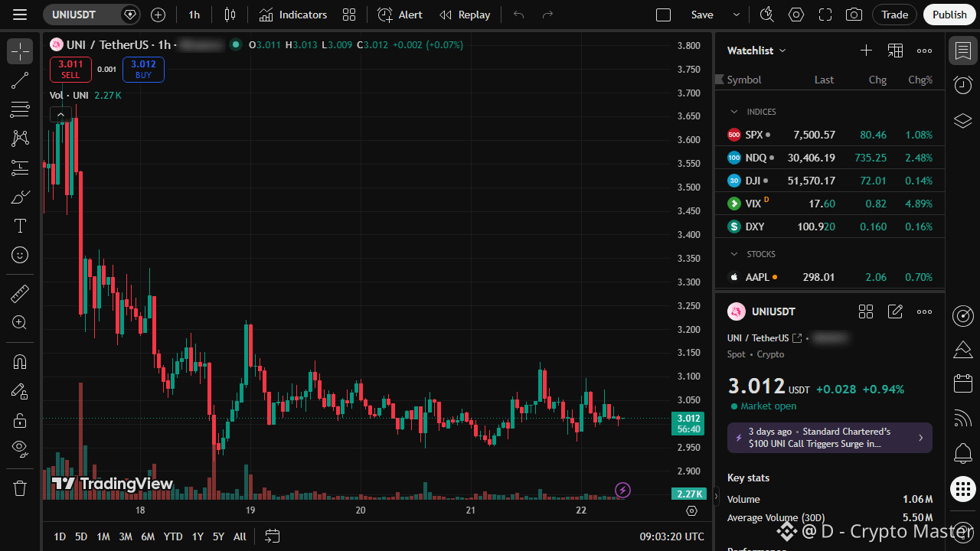Viewport: 980px width, 551px height.
Task: Publish the chart idea
Action: coord(950,15)
